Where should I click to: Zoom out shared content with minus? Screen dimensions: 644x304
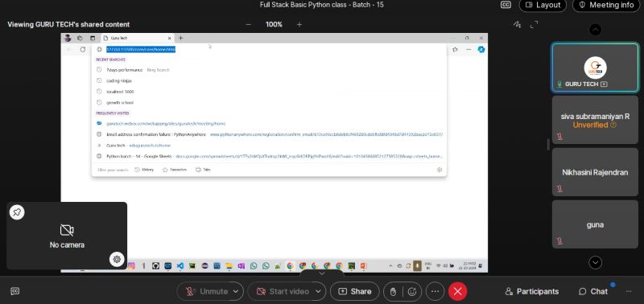coord(248,25)
